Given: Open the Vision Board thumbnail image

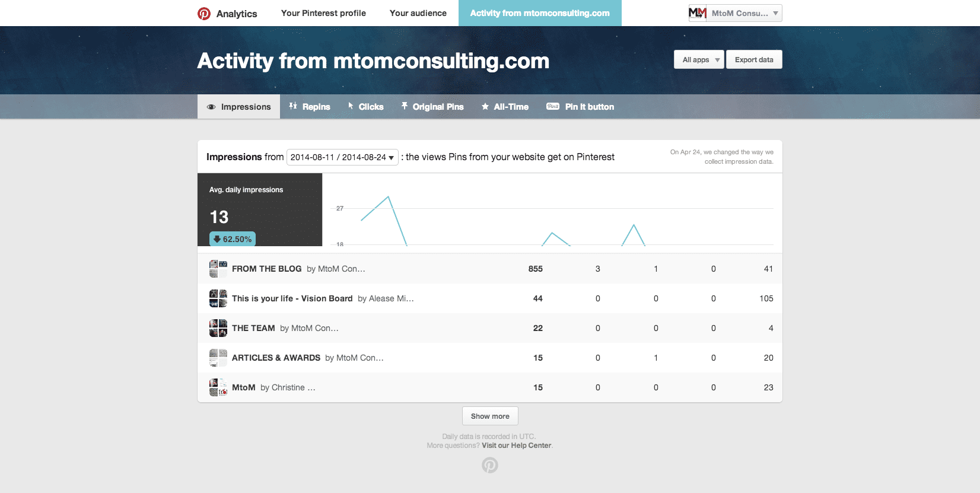Looking at the screenshot, I should (218, 298).
